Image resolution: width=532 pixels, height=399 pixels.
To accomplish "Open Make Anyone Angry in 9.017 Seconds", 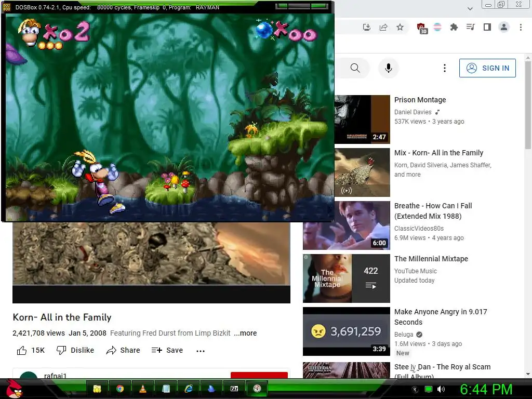I will (441, 316).
